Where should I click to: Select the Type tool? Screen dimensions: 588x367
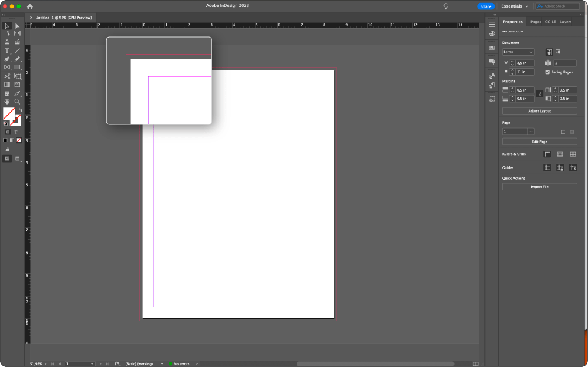[x=6, y=50]
